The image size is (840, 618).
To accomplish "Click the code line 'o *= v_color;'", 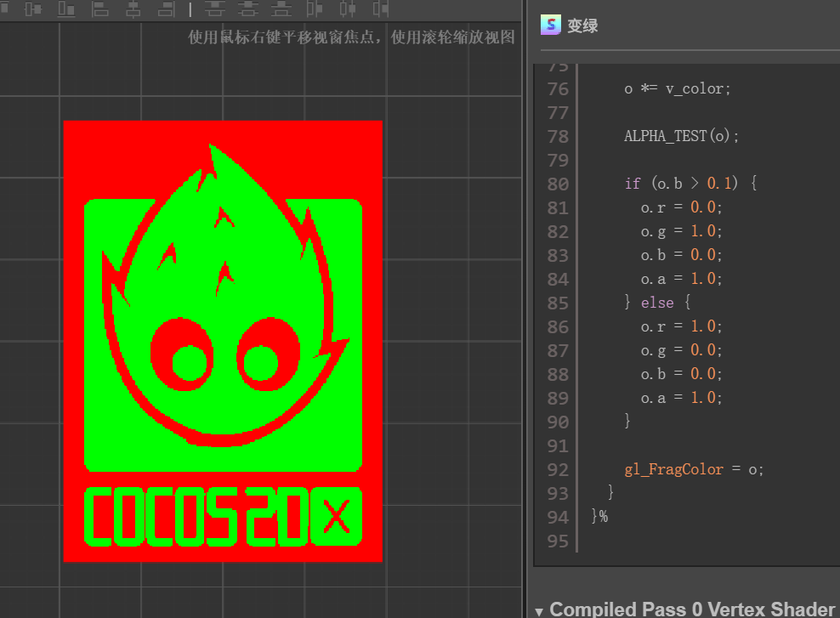I will 677,89.
